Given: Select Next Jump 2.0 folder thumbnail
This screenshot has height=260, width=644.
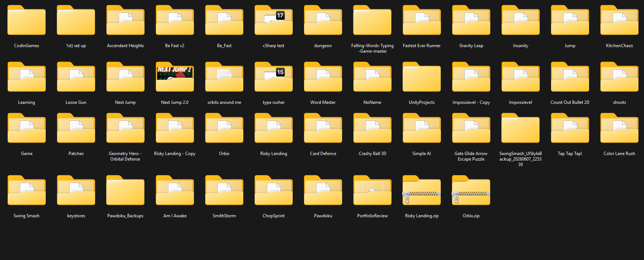Looking at the screenshot, I should pyautogui.click(x=175, y=77).
